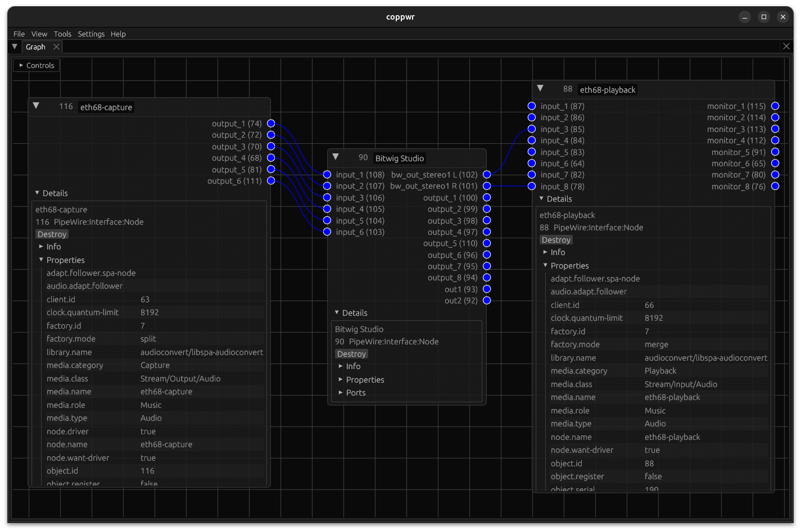801x532 pixels.
Task: Click the output_6 (111) port circle on eth68-capture
Action: (x=271, y=181)
